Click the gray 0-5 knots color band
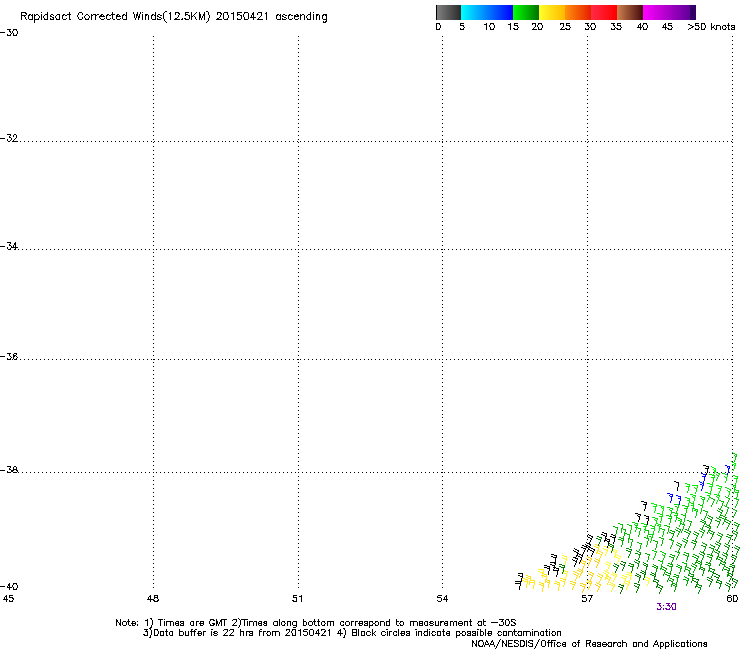The width and height of the screenshot is (740, 650). click(x=448, y=12)
